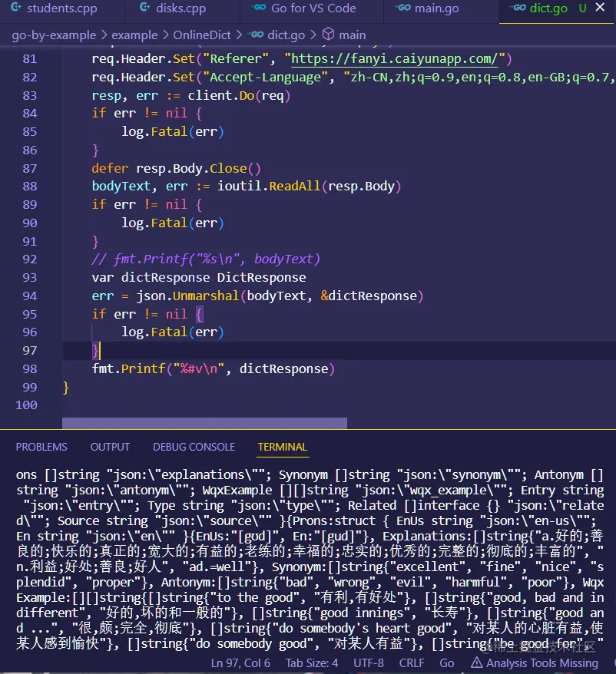
Task: Click ioutil.ReadAll in line 88
Action: pos(268,186)
